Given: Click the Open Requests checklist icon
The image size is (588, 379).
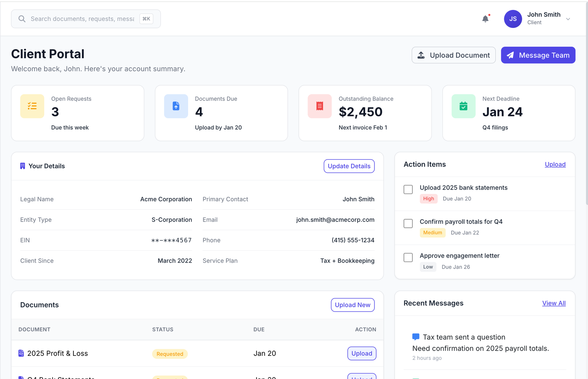Looking at the screenshot, I should [x=32, y=106].
